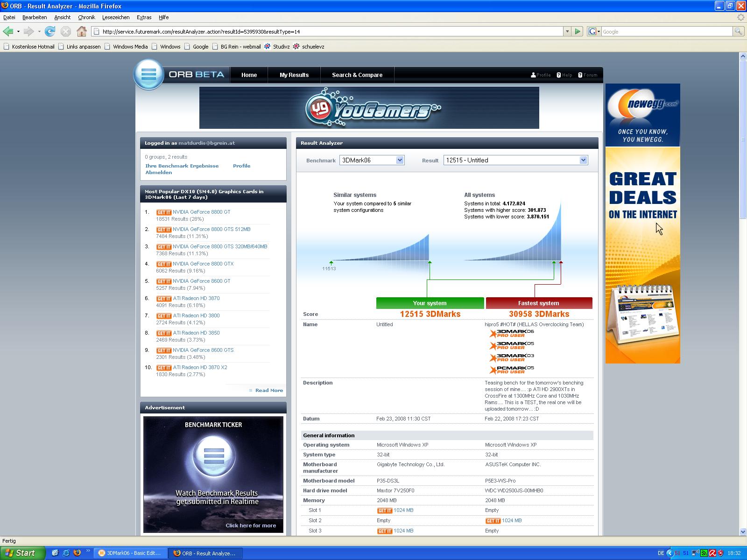This screenshot has height=560, width=747.
Task: Open the Bearbeiten menu
Action: (x=35, y=17)
